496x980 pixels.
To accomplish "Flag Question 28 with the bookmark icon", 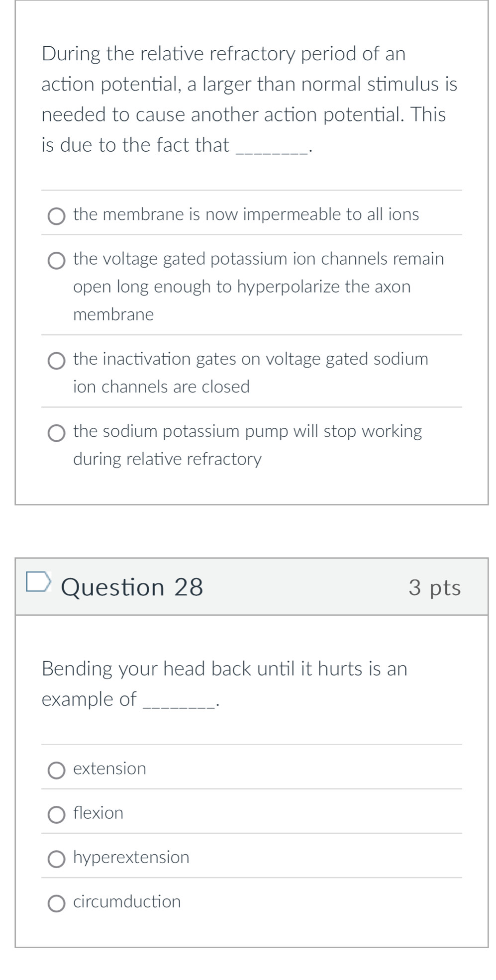I will 38,582.
